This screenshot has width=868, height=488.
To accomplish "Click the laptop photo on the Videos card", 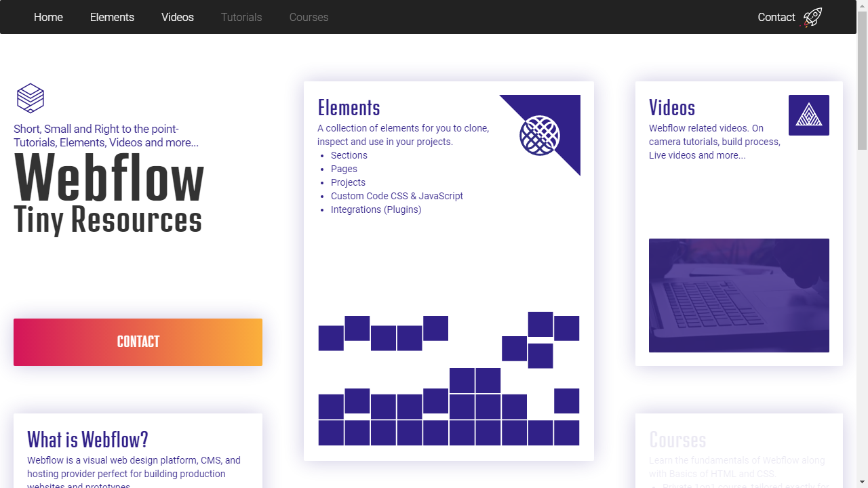I will pyautogui.click(x=738, y=295).
